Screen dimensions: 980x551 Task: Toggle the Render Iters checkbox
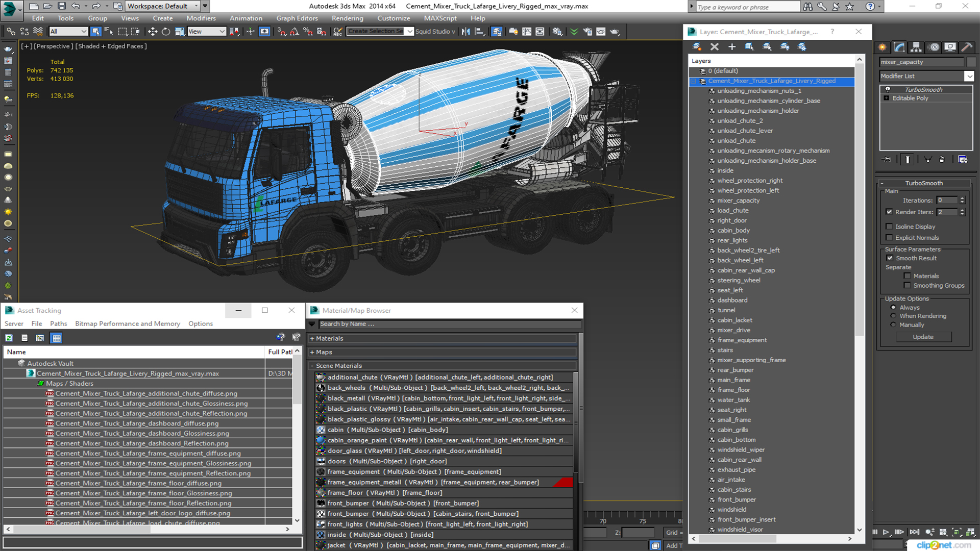889,212
